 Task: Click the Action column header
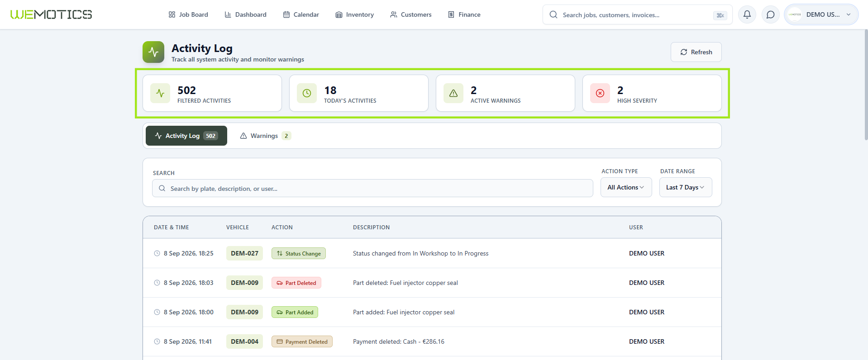(282, 227)
